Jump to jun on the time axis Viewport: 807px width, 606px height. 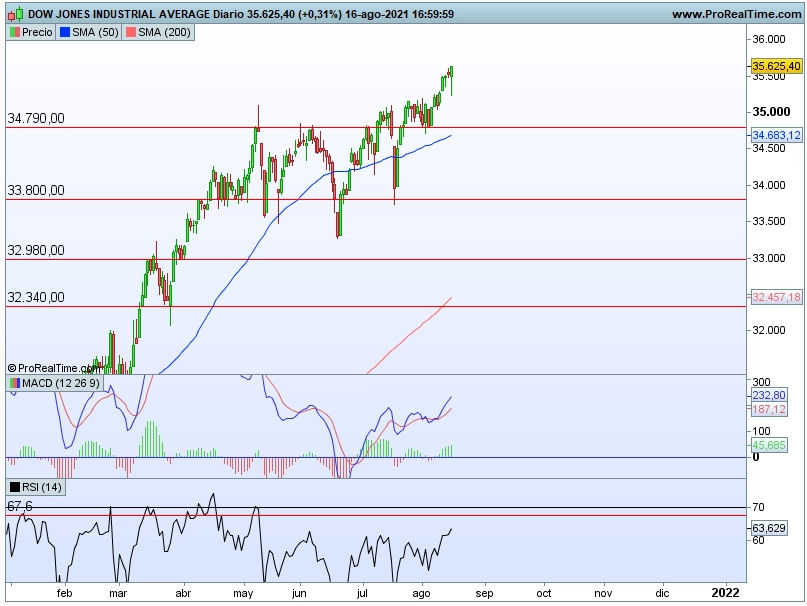tap(299, 593)
